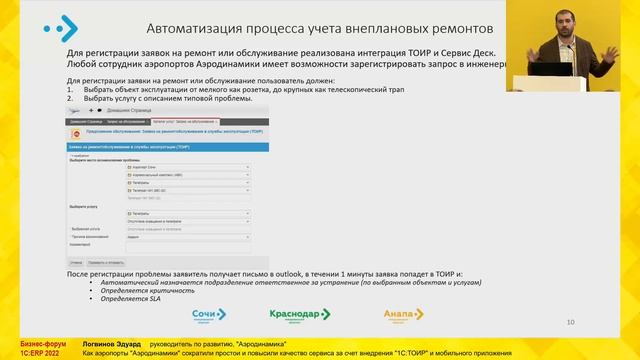
Task: Click the blue arrow logo on the slide
Action: (61, 29)
